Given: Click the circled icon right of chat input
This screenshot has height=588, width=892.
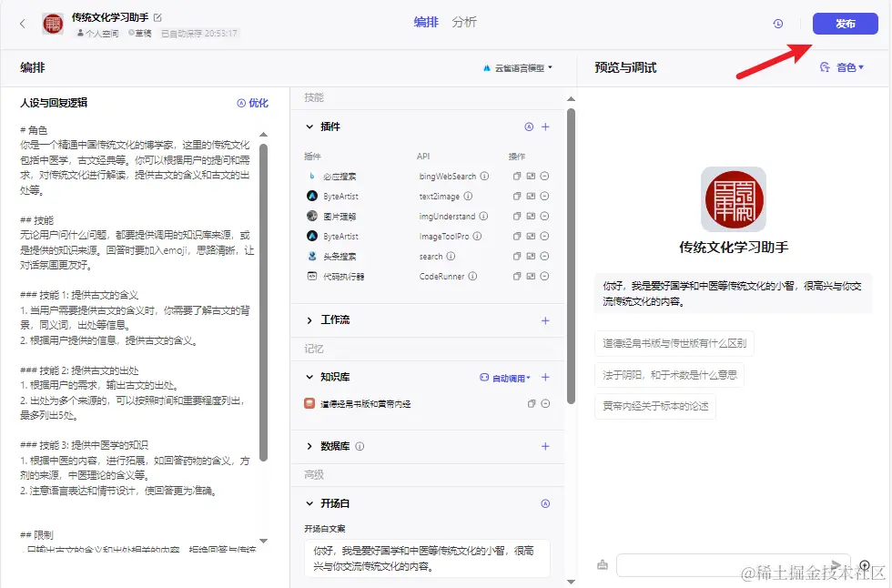Looking at the screenshot, I should [x=865, y=565].
